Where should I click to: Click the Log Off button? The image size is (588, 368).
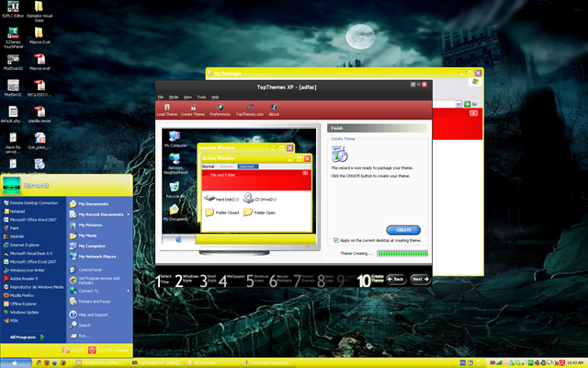73,350
